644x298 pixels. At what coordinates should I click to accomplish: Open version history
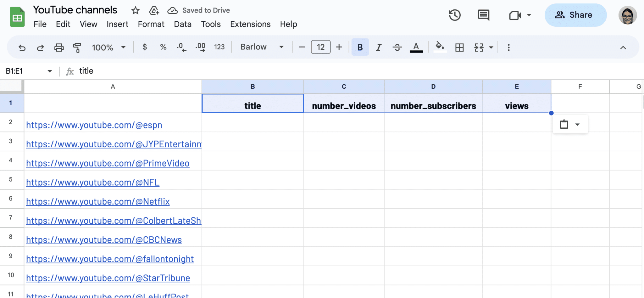point(455,15)
